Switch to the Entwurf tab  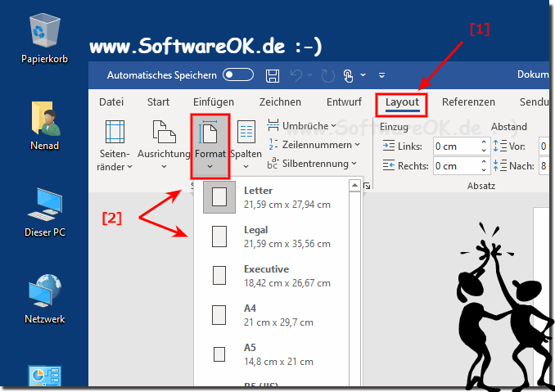(344, 102)
